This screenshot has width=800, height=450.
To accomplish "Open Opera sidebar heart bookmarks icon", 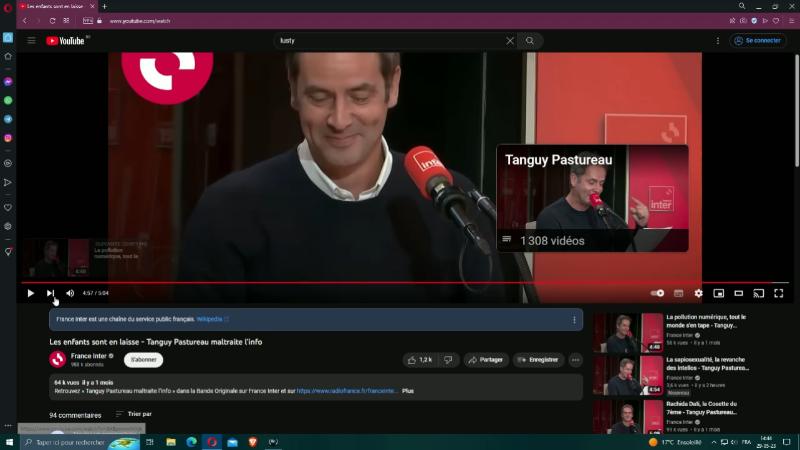I will click(8, 208).
